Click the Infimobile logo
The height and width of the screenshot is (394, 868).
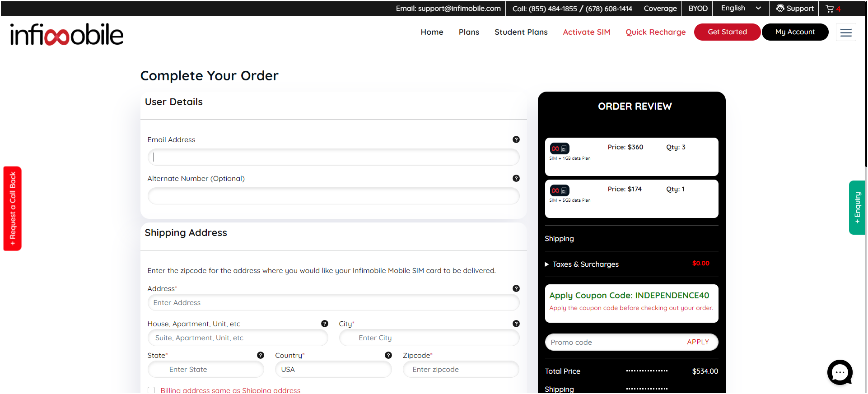pos(67,35)
